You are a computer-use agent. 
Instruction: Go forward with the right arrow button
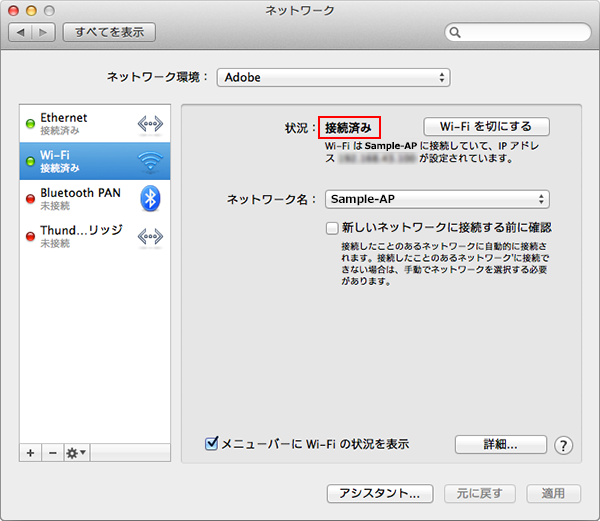(x=45, y=32)
